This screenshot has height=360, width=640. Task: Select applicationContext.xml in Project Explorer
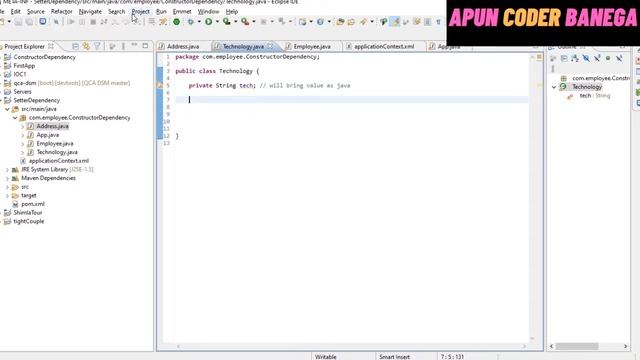(59, 161)
